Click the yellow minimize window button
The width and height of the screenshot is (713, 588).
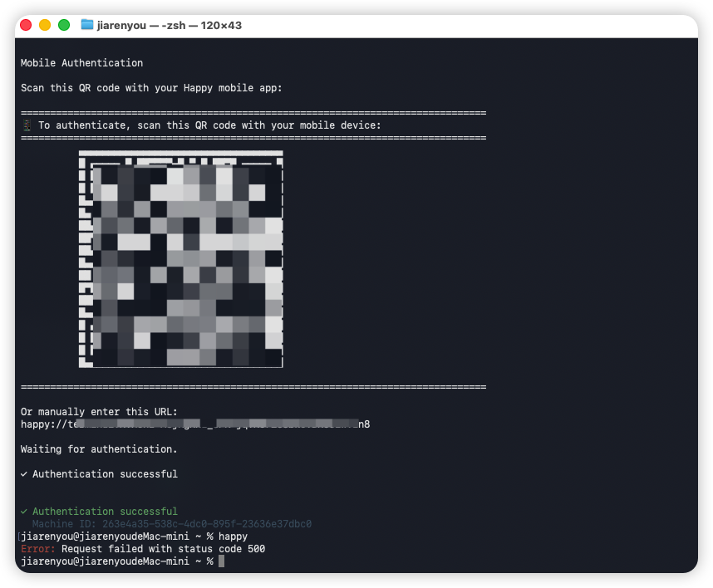45,25
